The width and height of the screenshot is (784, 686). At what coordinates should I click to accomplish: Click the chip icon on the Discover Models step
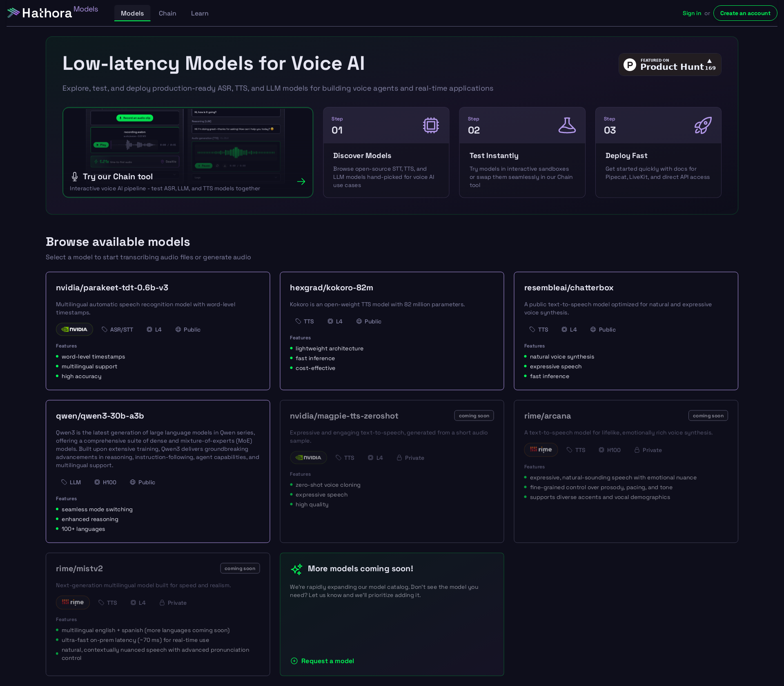click(x=431, y=125)
